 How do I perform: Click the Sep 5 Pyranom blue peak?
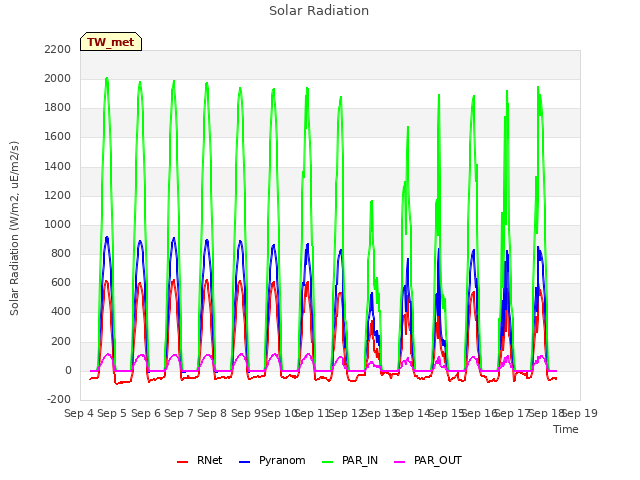107,238
